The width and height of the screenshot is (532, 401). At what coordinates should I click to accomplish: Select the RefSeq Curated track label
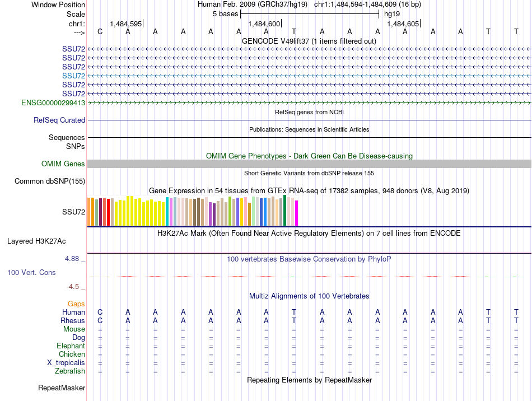pyautogui.click(x=59, y=120)
